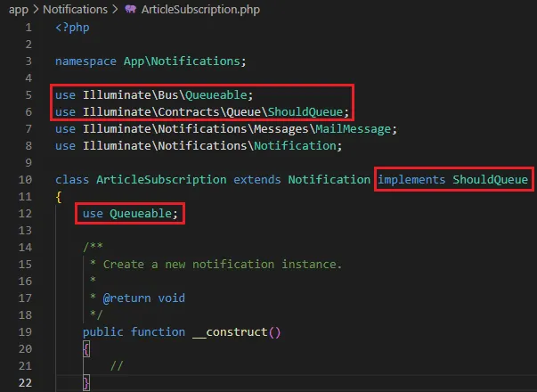Click 'Queueable' in the Illuminate\Bus import
The height and width of the screenshot is (392, 537).
point(216,95)
